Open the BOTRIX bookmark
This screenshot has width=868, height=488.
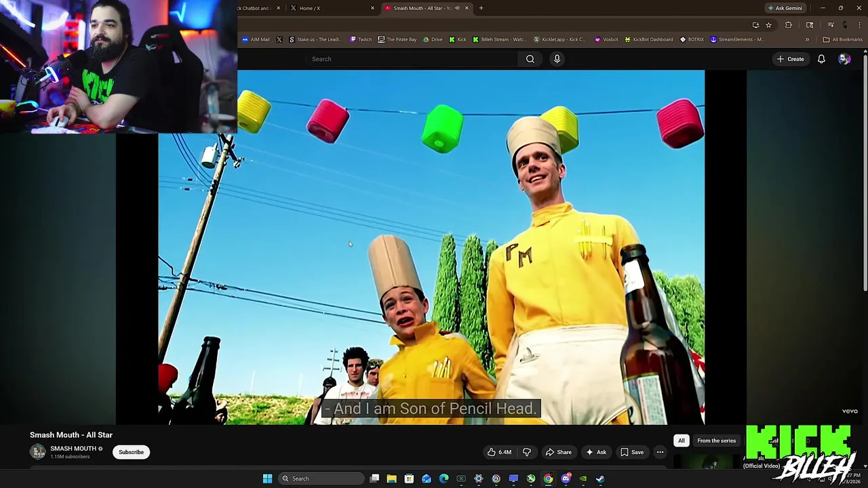coord(692,39)
